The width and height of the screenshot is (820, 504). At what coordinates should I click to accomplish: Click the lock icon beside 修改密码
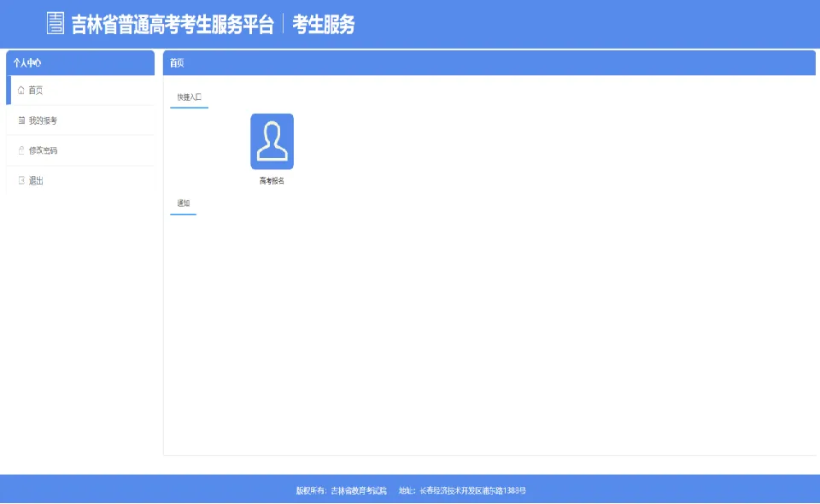tap(20, 150)
